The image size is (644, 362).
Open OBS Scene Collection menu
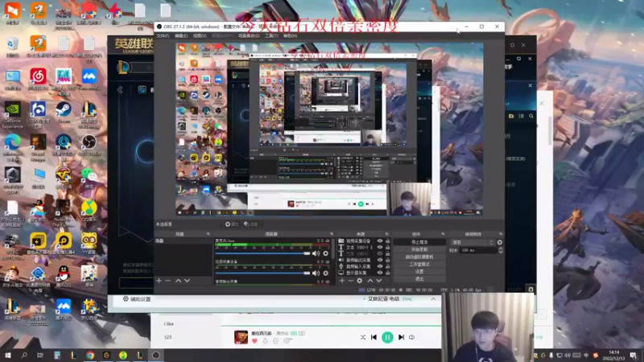(x=249, y=36)
